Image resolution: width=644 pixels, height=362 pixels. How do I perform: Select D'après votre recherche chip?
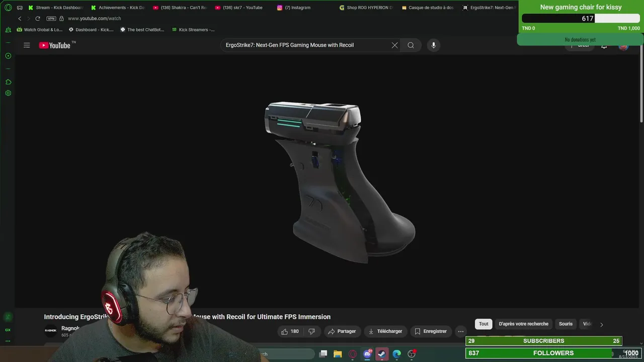[523, 324]
